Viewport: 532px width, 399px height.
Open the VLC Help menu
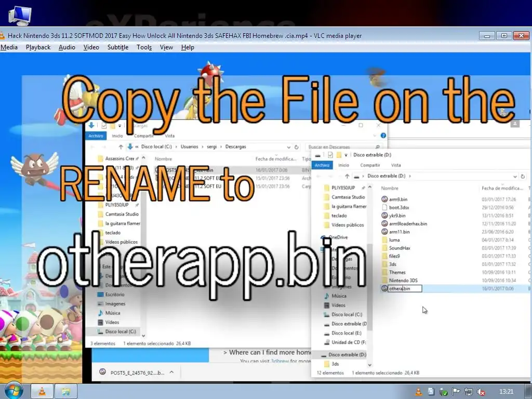coord(188,47)
